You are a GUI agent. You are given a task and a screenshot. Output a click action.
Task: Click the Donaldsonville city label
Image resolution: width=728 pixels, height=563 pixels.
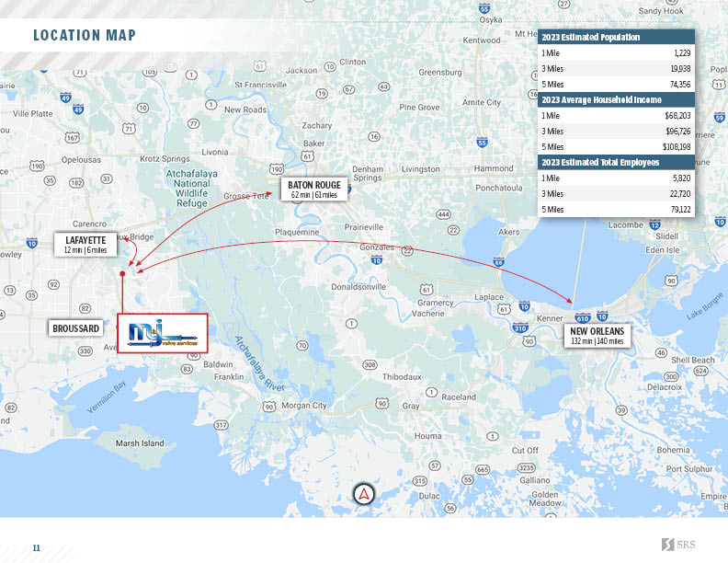[358, 287]
